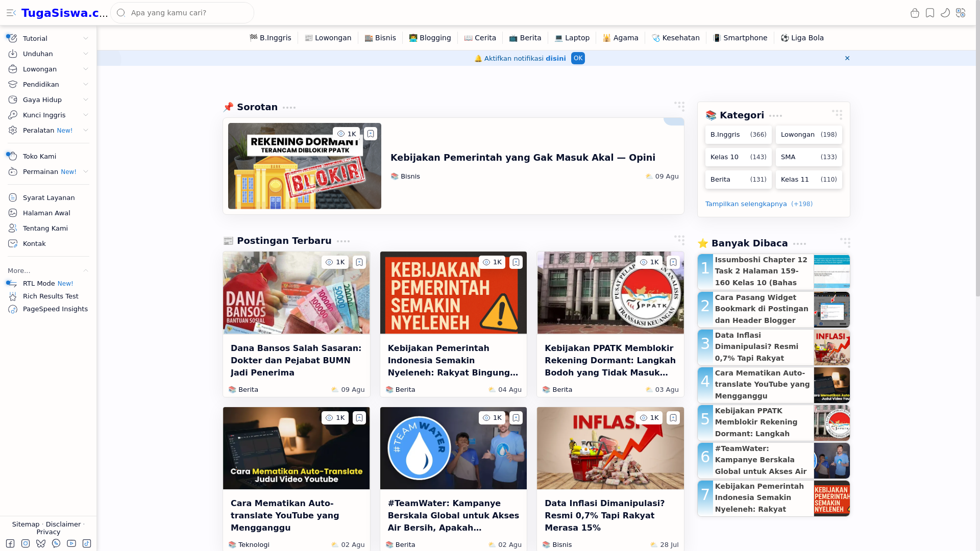Click the Postingan Terbaru grid dots icon
This screenshot has width=980, height=551.
tap(679, 240)
